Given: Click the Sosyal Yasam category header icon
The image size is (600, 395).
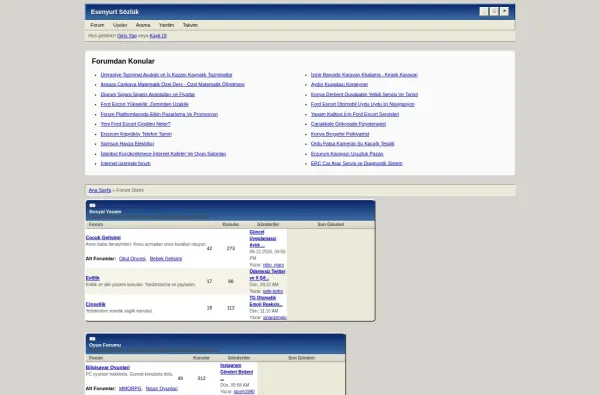Looking at the screenshot, I should [92, 206].
